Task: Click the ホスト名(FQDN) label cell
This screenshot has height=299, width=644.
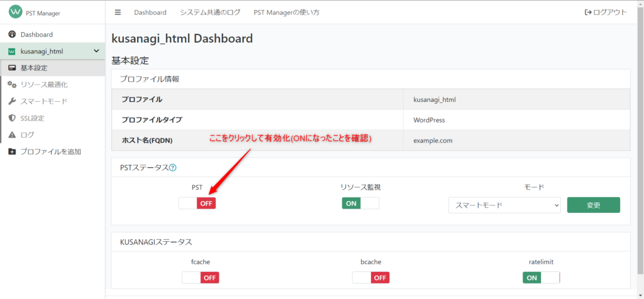Action: [257, 140]
